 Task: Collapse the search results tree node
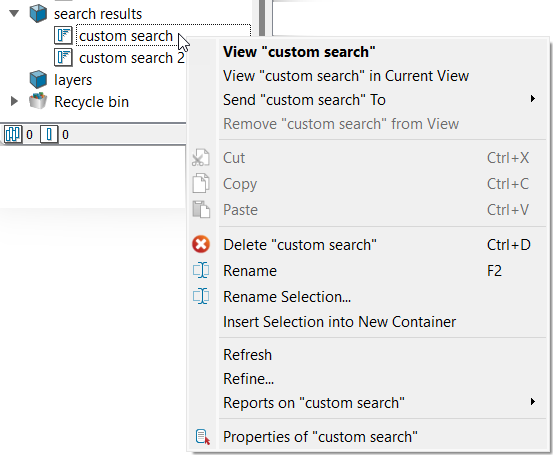pyautogui.click(x=14, y=14)
